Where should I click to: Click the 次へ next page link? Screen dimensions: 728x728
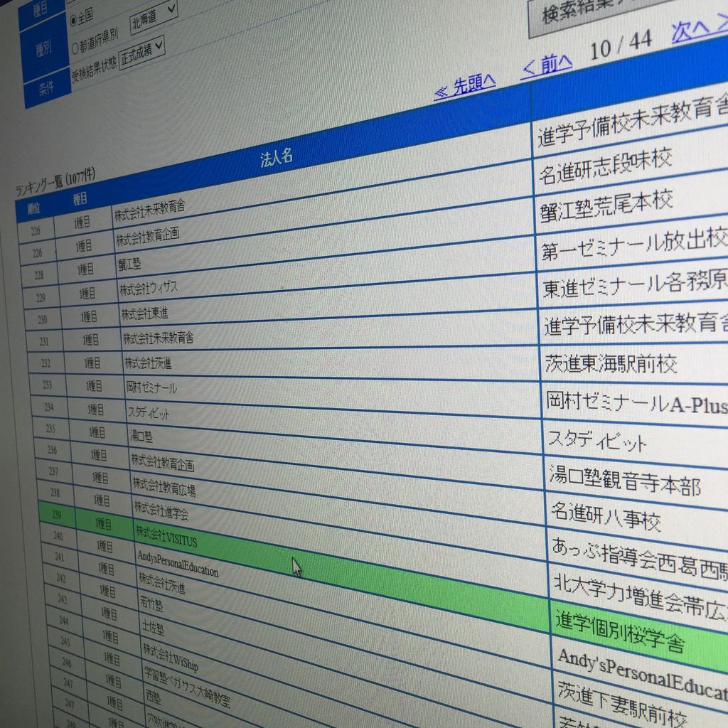tap(700, 28)
